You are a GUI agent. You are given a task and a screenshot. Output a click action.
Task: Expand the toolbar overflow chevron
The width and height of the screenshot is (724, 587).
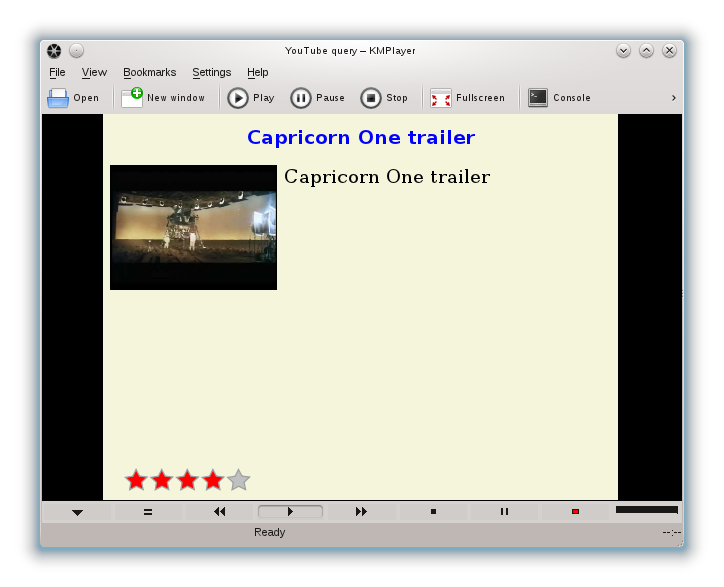(674, 98)
